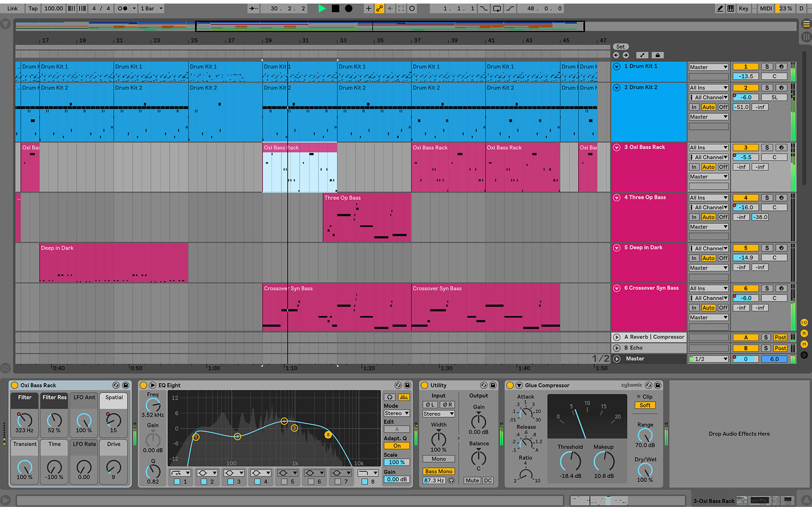Click MIDI map mode switch

tap(766, 9)
